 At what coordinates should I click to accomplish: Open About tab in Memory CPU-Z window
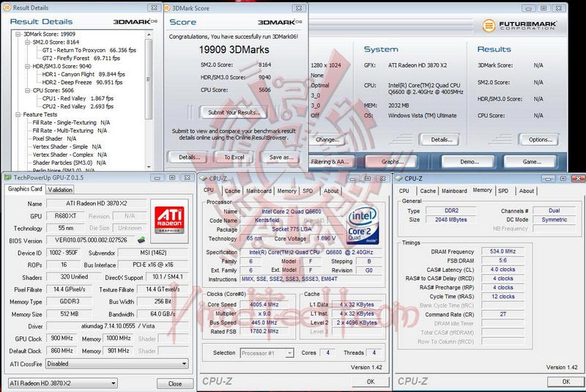tap(526, 191)
